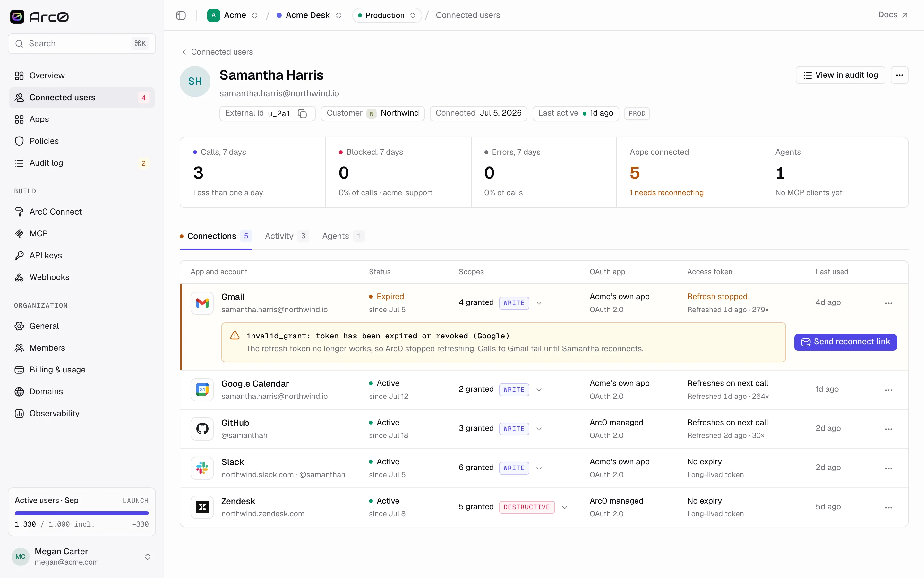Screen dimensions: 924x578
Task: Open the Docs link
Action: 893,15
